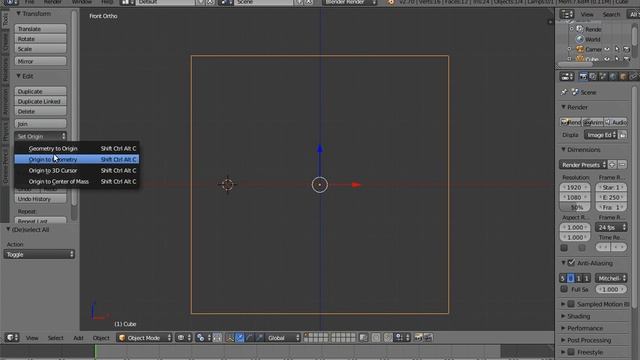Choose Geometry to Origin menu entry
This screenshot has width=640, height=360.
click(77, 148)
